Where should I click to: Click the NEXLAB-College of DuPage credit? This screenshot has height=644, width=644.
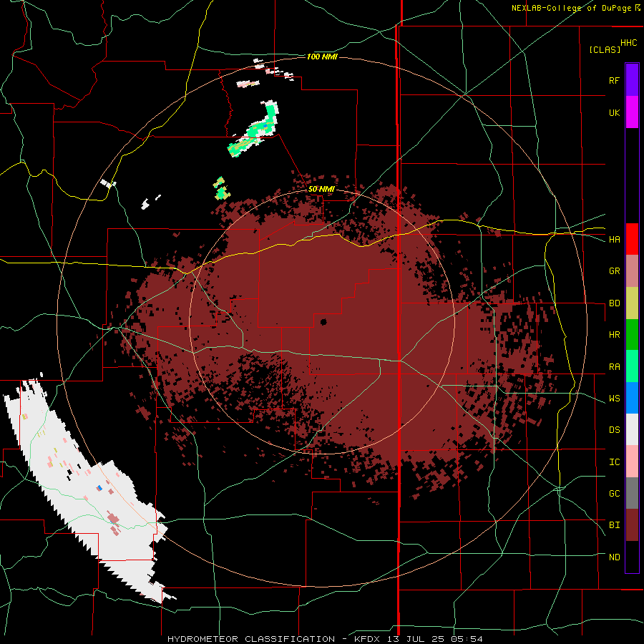[576, 8]
